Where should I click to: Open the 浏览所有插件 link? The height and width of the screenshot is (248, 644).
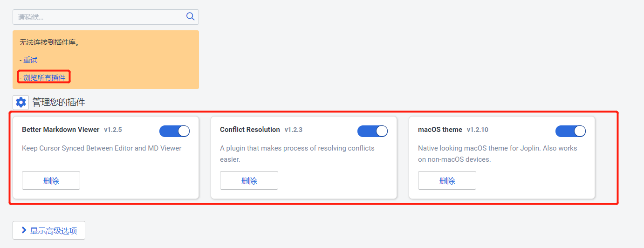(44, 77)
